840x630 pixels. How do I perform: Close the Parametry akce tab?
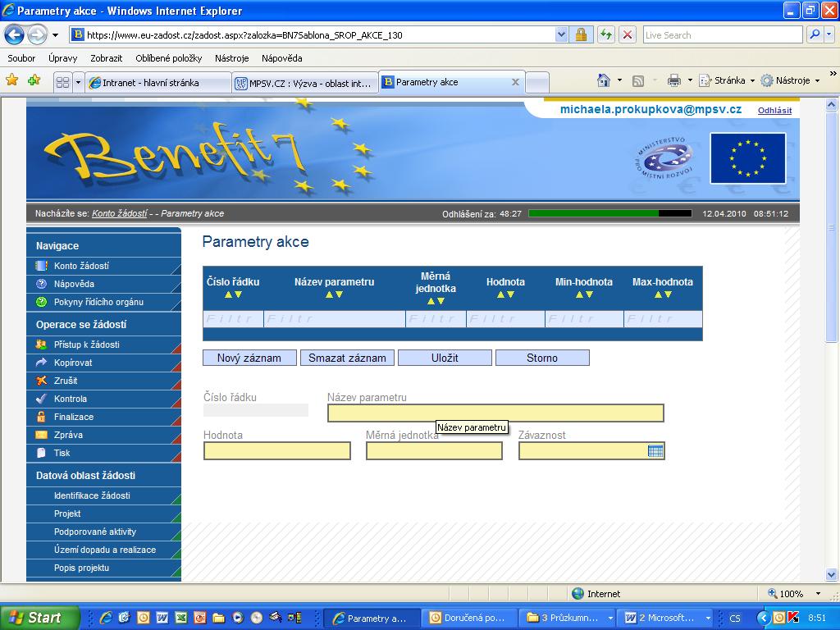pyautogui.click(x=515, y=82)
